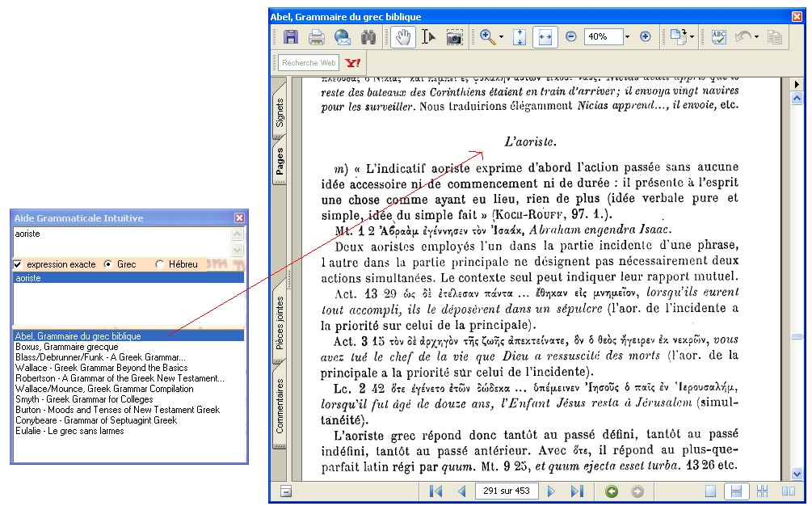Click the black arrow button above the document scrollbar
812x506 pixels.
[x=797, y=84]
